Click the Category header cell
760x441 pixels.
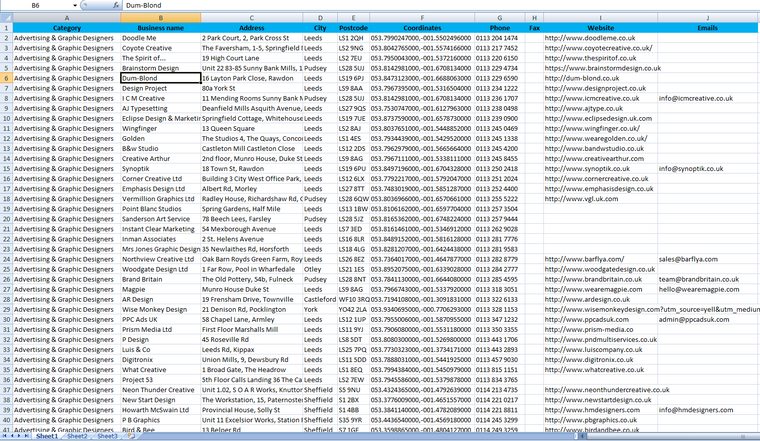point(67,28)
